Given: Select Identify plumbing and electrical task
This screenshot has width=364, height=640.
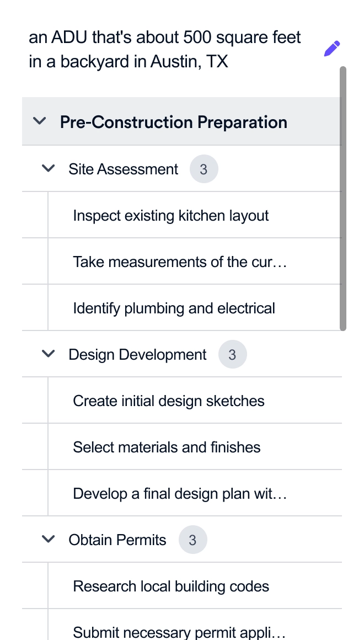Looking at the screenshot, I should [174, 308].
